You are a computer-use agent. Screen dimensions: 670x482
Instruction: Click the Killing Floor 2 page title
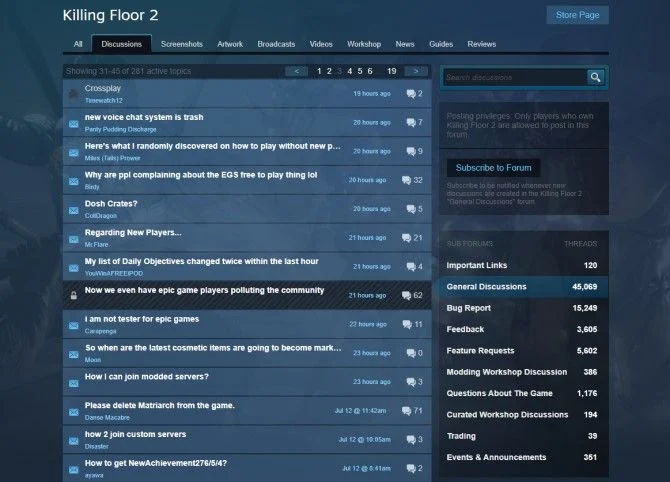coord(110,15)
